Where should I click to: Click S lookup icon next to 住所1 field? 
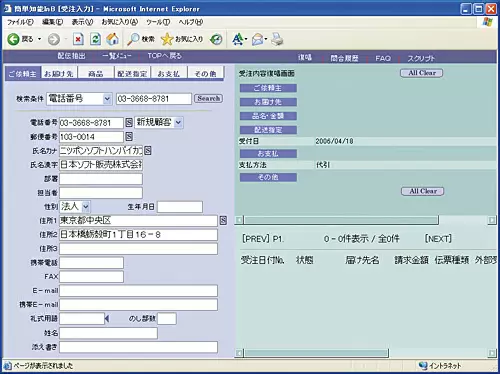(223, 220)
